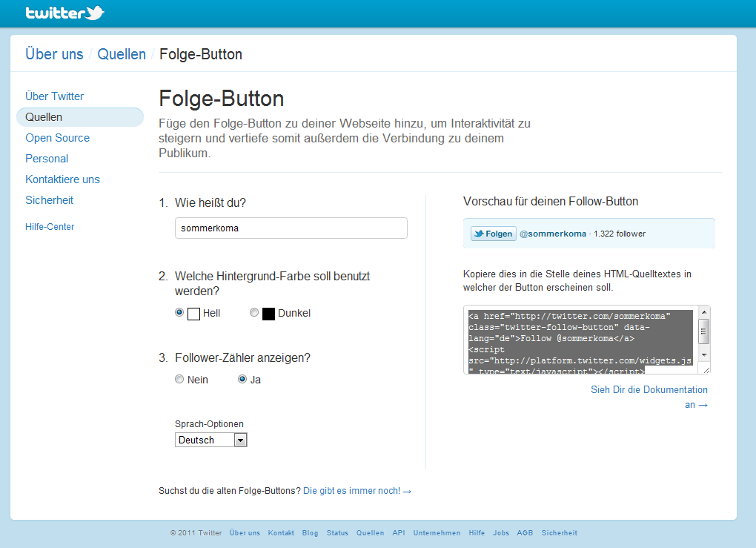This screenshot has height=548, width=756.
Task: Click the username field containing sommerkoma
Action: point(291,228)
